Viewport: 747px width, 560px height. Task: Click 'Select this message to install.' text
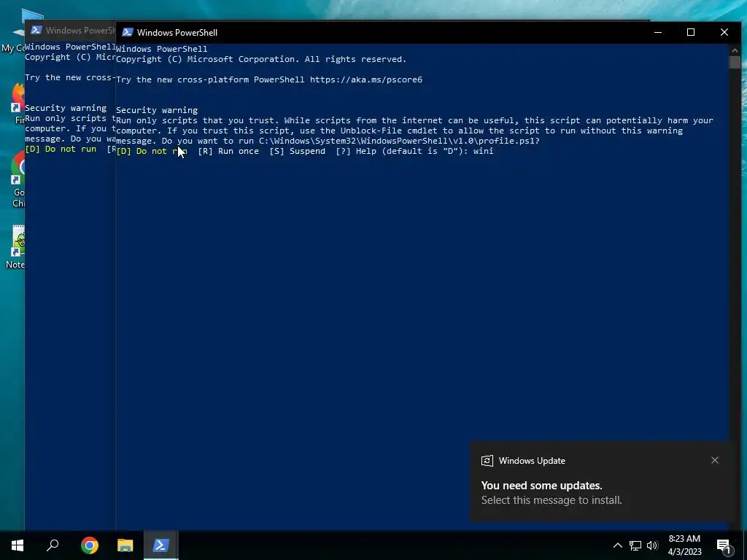point(551,500)
